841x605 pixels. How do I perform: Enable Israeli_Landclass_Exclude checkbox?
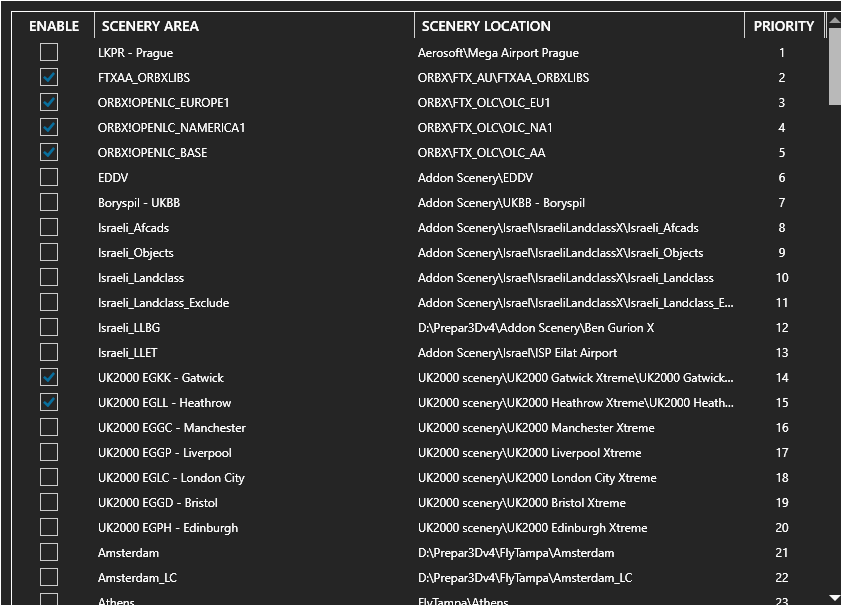point(49,302)
